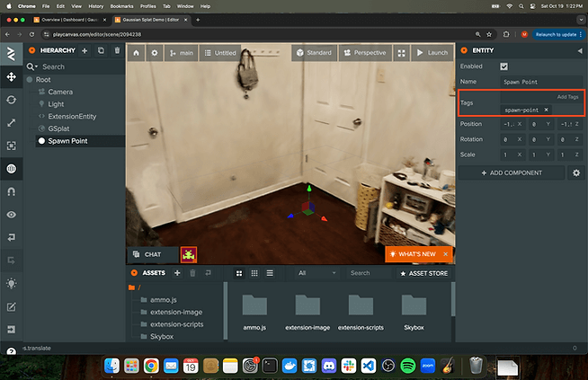Select the Translate gizmo tool
Screen dimensions: 588x380
tap(12, 75)
